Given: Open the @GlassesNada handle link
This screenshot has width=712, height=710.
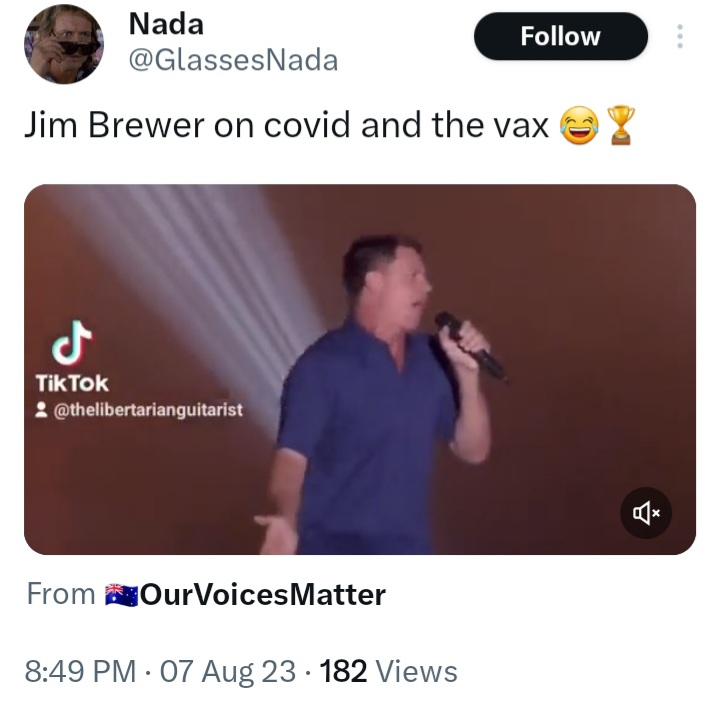Looking at the screenshot, I should tap(233, 60).
